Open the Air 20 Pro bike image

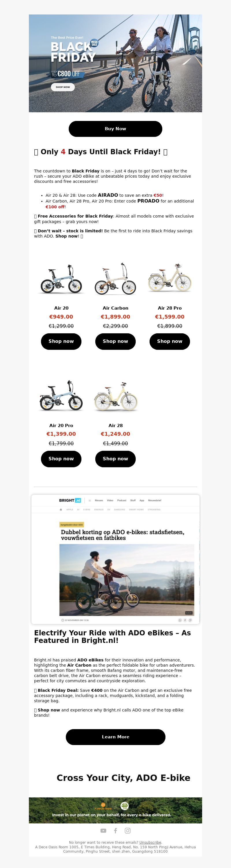coord(61,396)
